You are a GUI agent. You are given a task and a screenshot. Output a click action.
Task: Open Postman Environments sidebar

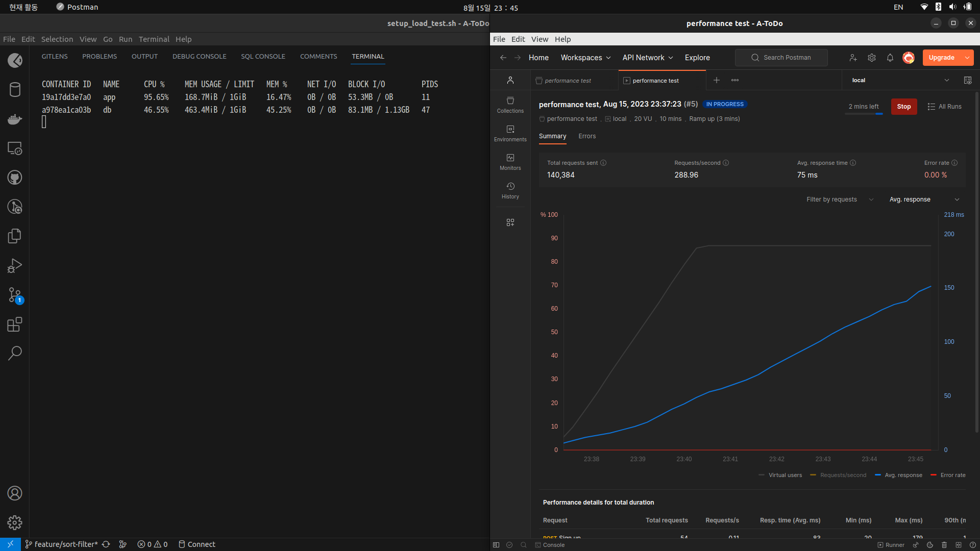(x=510, y=133)
